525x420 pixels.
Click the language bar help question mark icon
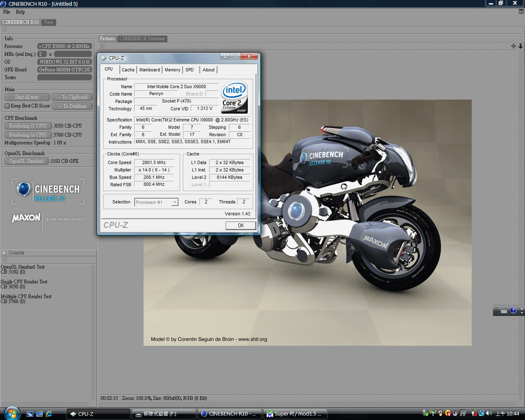click(x=513, y=311)
